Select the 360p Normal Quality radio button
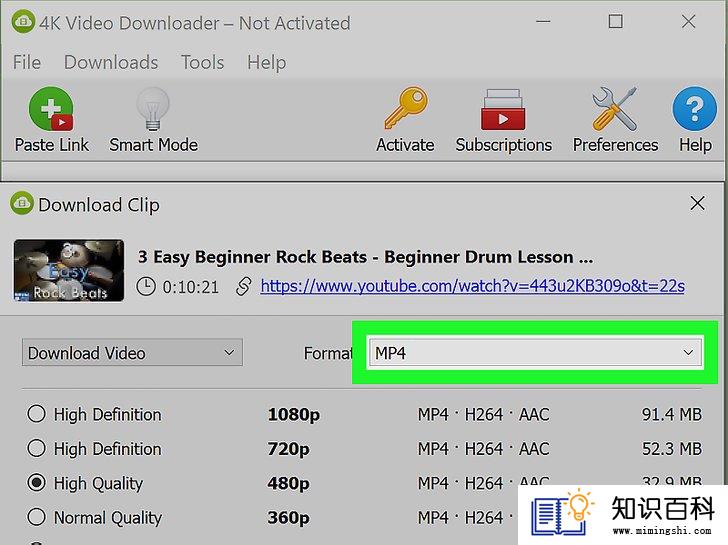Viewport: 728px width, 545px height. (x=37, y=517)
